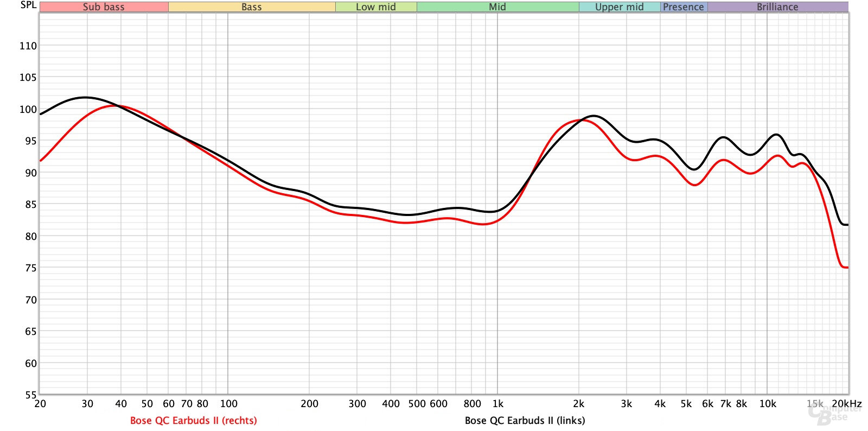Select the Brilliance band header
Viewport: 868px width, 431px height.
(x=777, y=7)
